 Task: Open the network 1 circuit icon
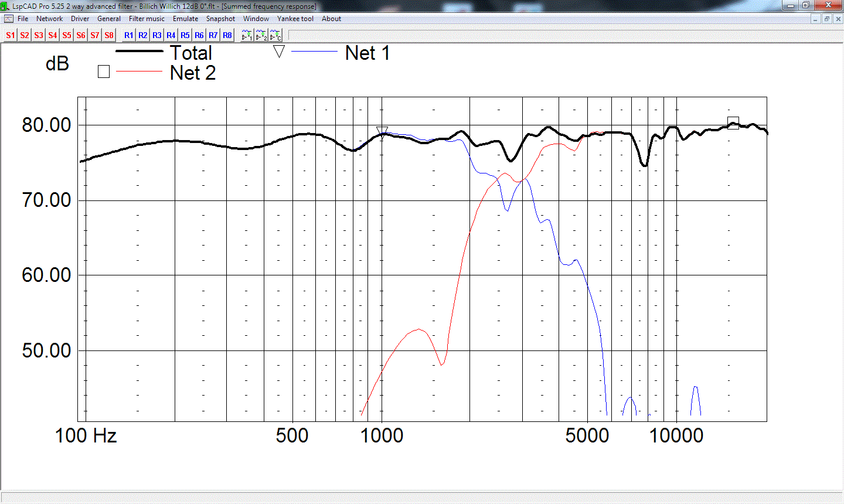(x=247, y=36)
